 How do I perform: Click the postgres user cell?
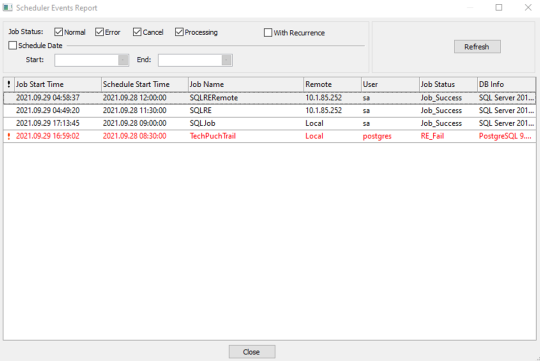[x=377, y=136]
